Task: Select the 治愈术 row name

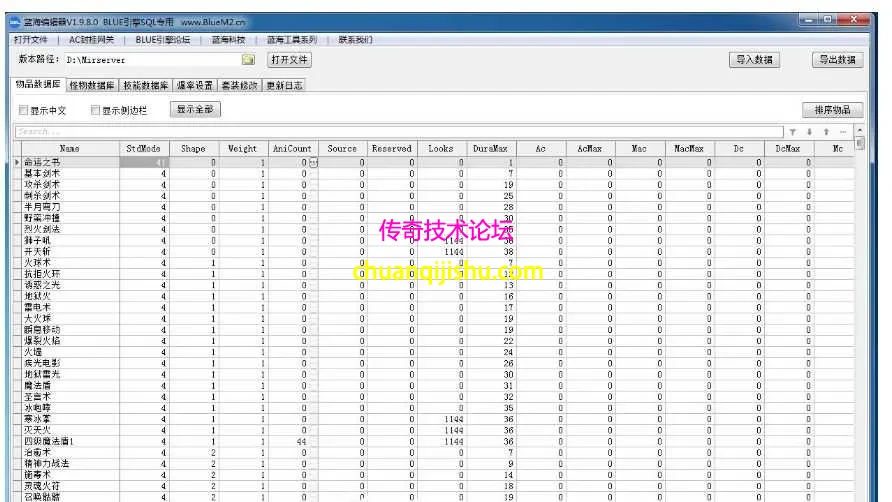Action: pyautogui.click(x=38, y=452)
